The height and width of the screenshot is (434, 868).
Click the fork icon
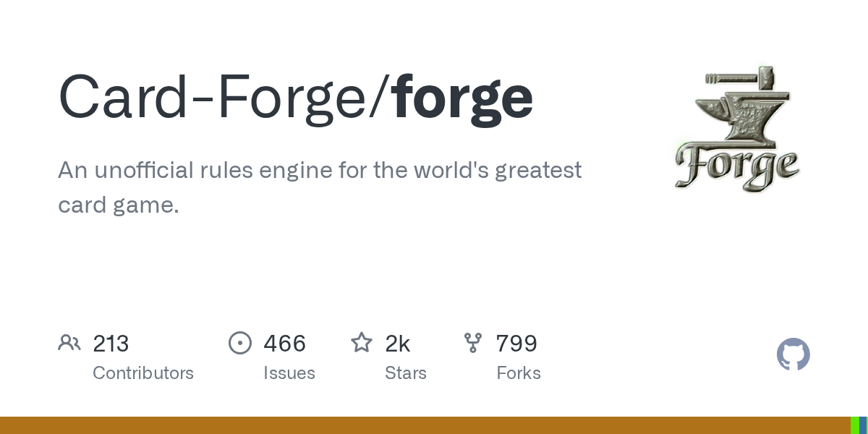(x=473, y=343)
